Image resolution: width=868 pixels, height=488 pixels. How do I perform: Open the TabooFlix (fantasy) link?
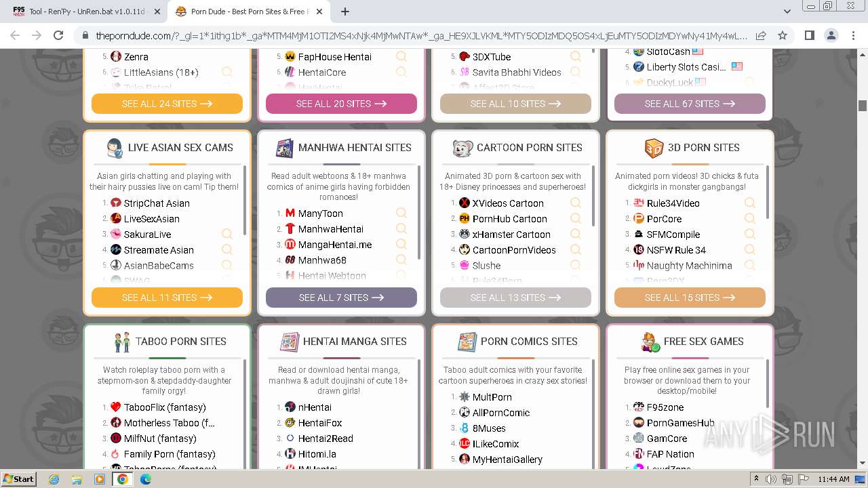(165, 407)
